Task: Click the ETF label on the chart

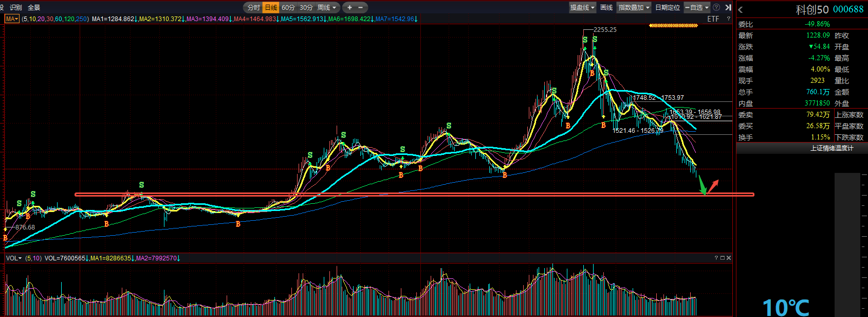Action: (x=713, y=19)
